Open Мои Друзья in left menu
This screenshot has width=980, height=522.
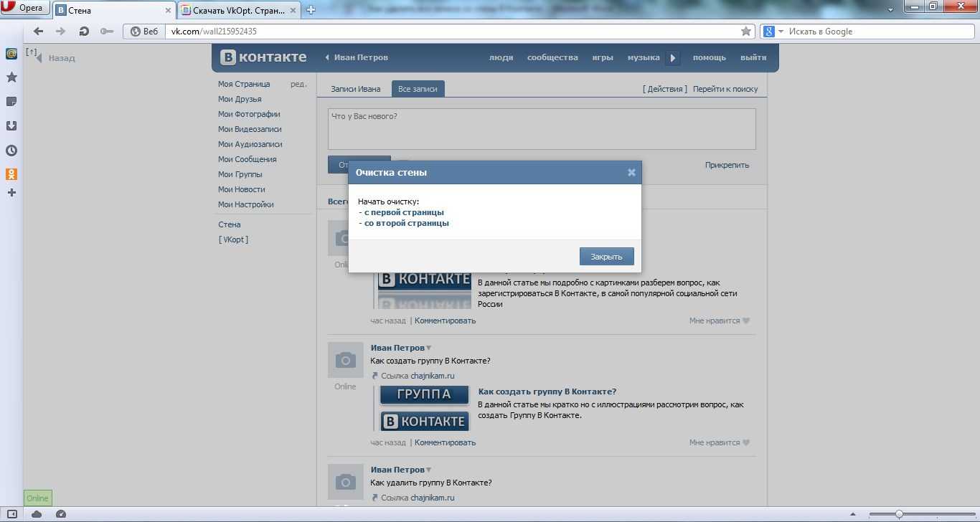pos(240,99)
